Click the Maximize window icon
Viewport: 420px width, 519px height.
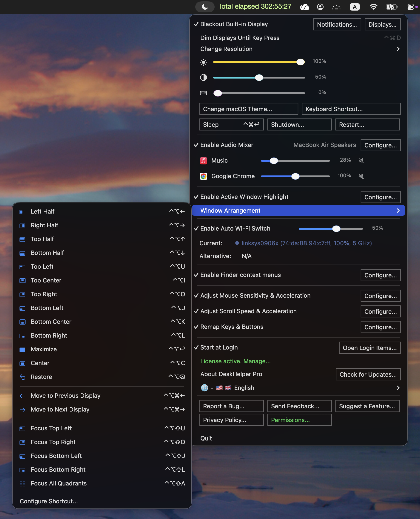pos(22,350)
